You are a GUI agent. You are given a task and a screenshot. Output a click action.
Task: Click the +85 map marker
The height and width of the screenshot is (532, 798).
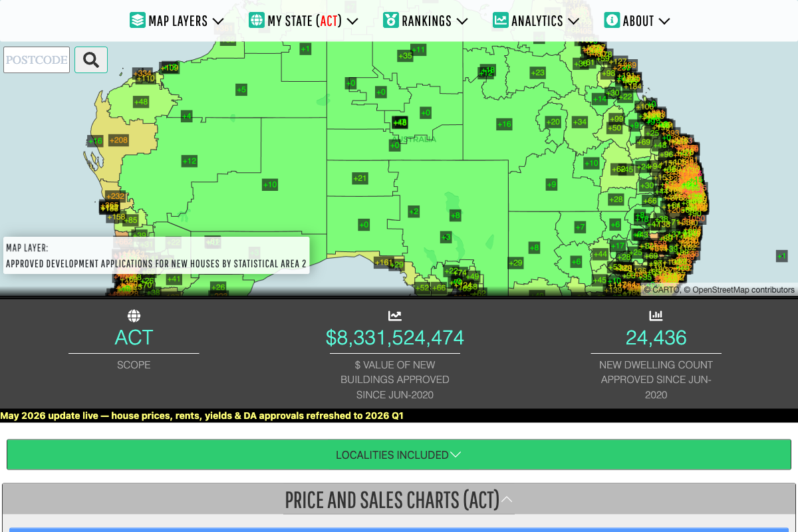pyautogui.click(x=131, y=220)
